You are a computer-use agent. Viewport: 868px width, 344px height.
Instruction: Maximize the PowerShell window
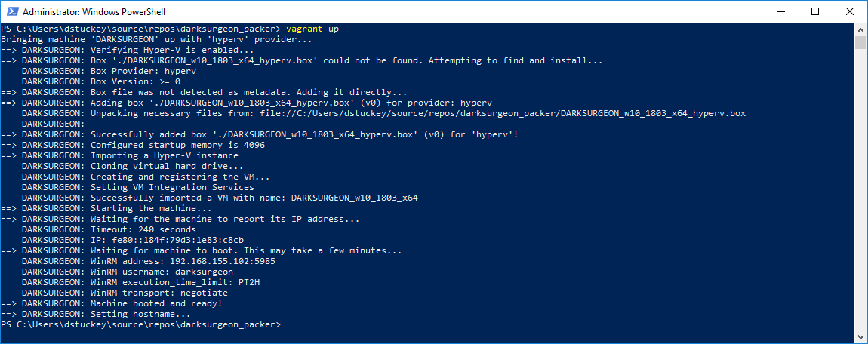point(815,11)
